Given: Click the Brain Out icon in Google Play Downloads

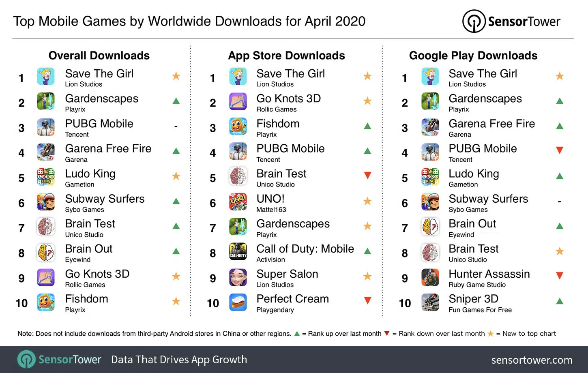Looking at the screenshot, I should [430, 227].
